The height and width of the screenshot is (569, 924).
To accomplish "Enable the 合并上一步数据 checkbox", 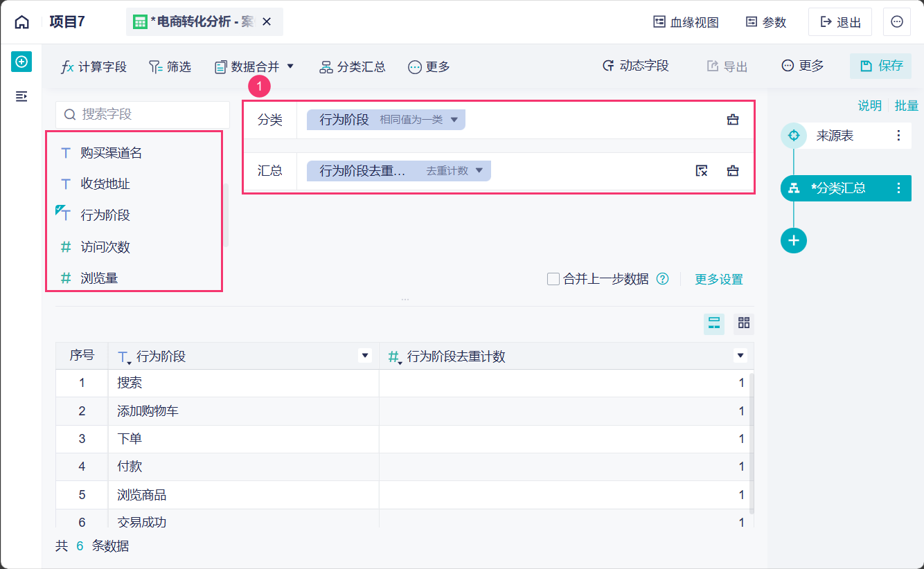I will click(553, 279).
